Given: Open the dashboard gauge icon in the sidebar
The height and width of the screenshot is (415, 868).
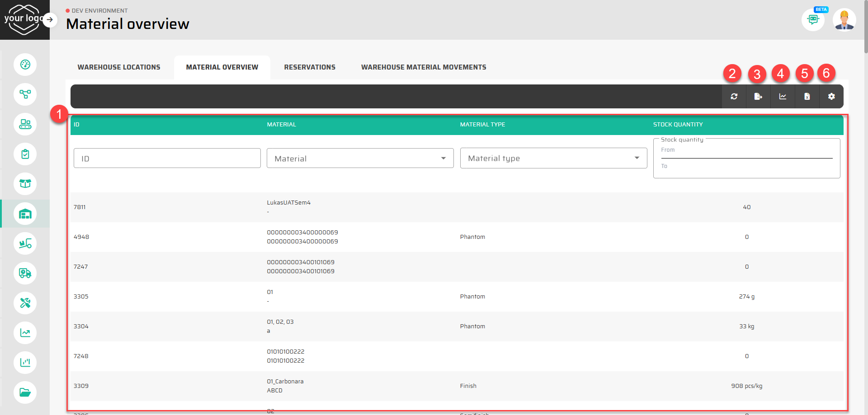Looking at the screenshot, I should pyautogui.click(x=25, y=65).
